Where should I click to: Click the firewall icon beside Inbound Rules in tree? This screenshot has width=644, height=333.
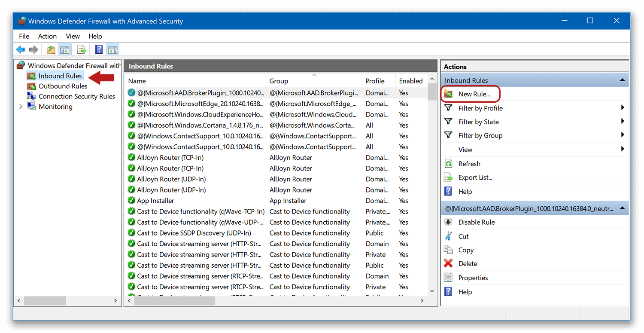(31, 76)
